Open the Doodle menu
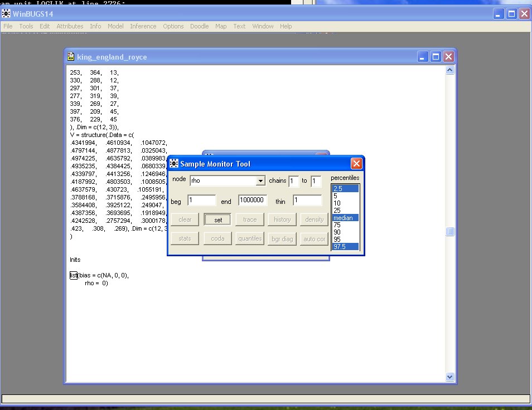 (199, 26)
